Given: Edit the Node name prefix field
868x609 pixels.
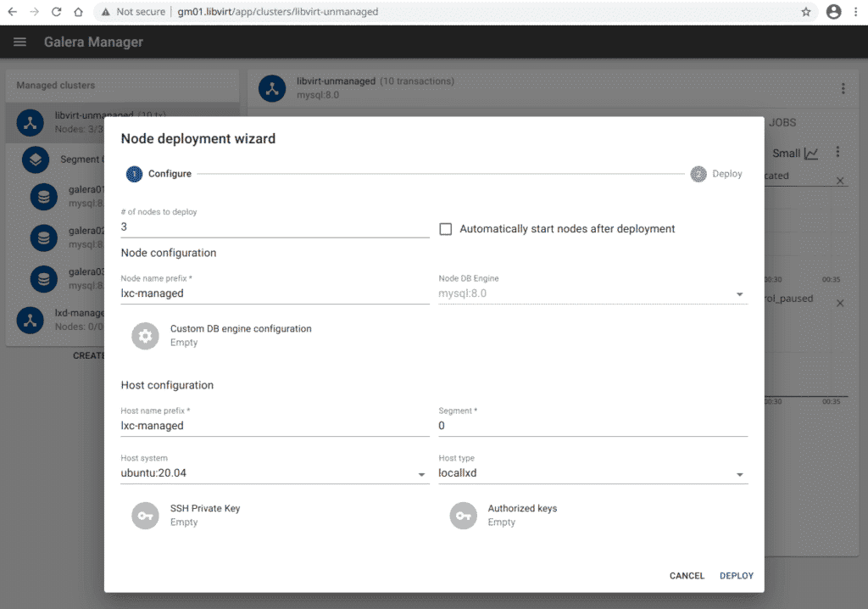Looking at the screenshot, I should point(275,293).
